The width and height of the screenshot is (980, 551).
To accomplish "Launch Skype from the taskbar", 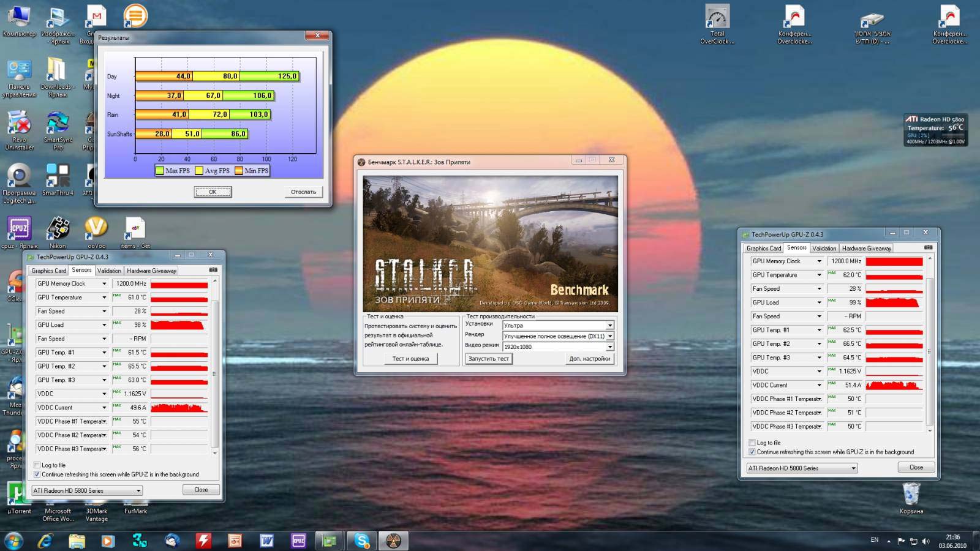I will click(x=361, y=541).
